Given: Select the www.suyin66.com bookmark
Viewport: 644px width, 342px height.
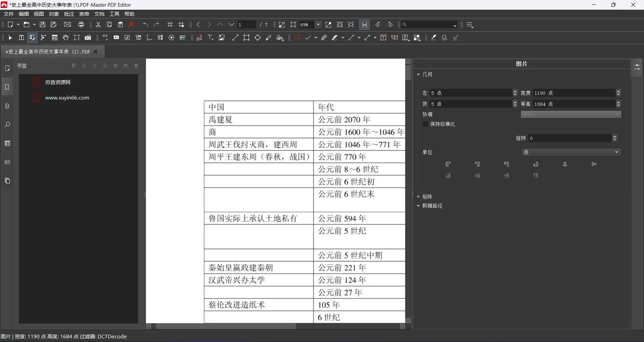Looking at the screenshot, I should [x=67, y=97].
